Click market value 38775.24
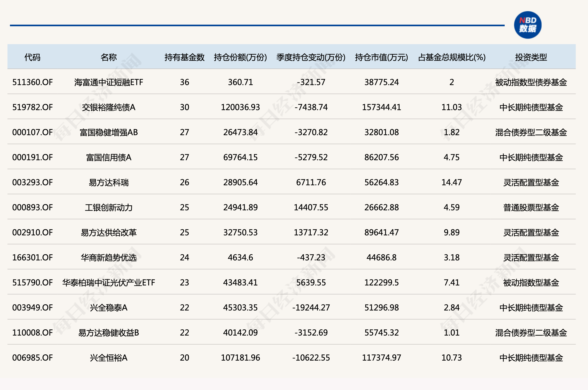Screen dimensions: 588x390 coord(382,82)
